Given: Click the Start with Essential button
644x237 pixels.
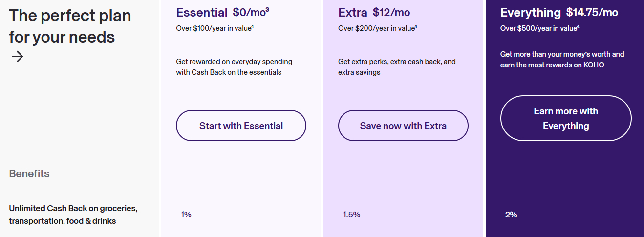Looking at the screenshot, I should pyautogui.click(x=241, y=126).
